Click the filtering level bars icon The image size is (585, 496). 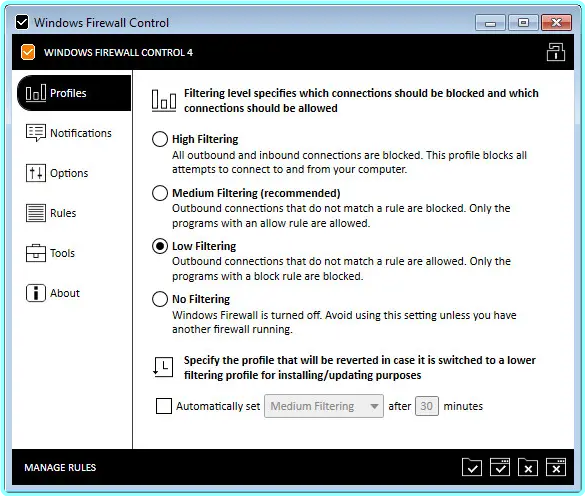pyautogui.click(x=164, y=100)
